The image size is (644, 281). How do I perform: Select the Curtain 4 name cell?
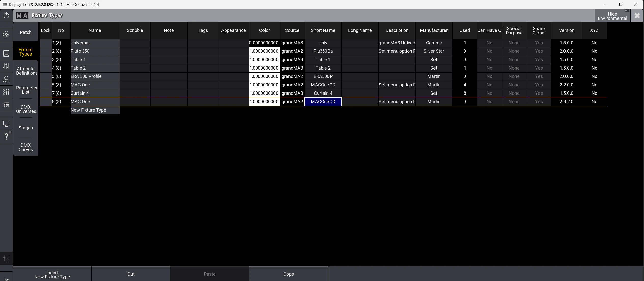[x=95, y=93]
